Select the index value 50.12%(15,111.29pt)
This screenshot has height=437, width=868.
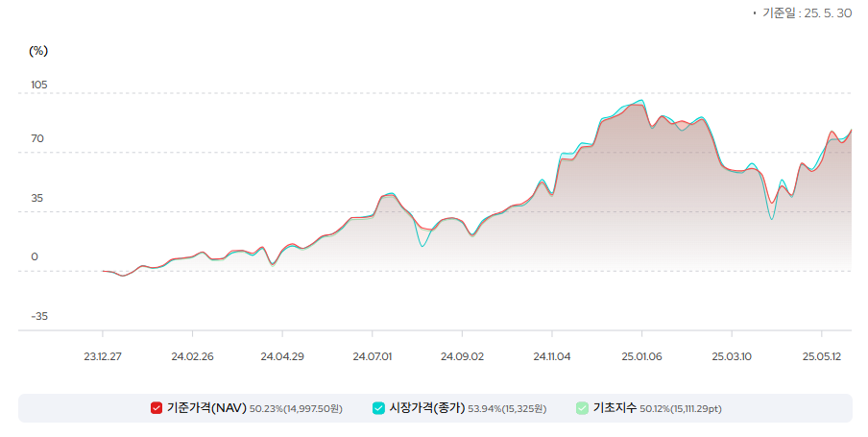(x=681, y=409)
